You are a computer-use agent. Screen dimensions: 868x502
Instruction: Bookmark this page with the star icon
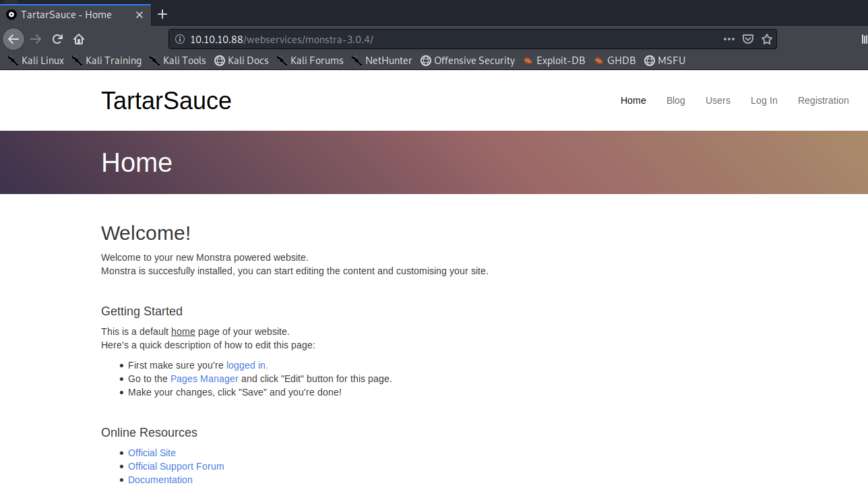click(x=766, y=39)
